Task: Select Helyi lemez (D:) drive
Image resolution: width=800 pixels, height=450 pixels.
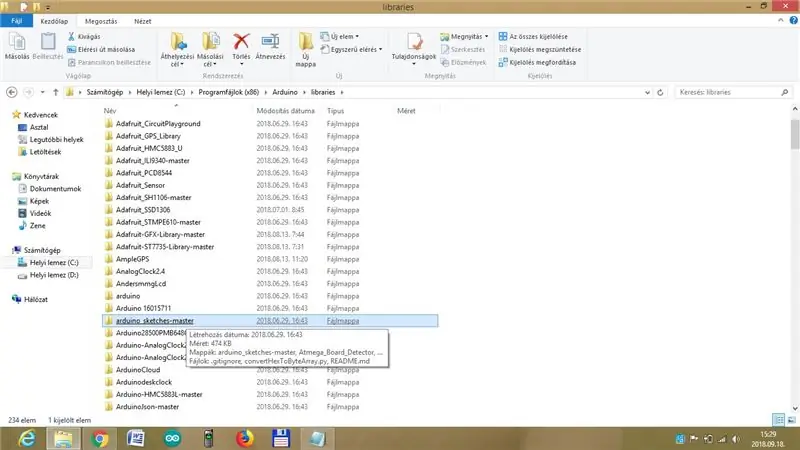Action: (x=54, y=275)
